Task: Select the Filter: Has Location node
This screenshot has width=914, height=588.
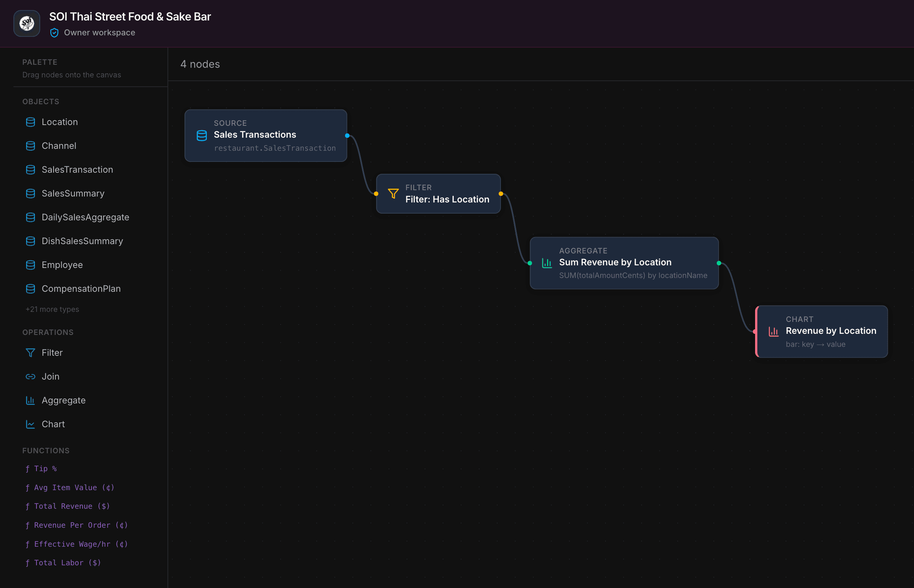Action: pyautogui.click(x=438, y=194)
